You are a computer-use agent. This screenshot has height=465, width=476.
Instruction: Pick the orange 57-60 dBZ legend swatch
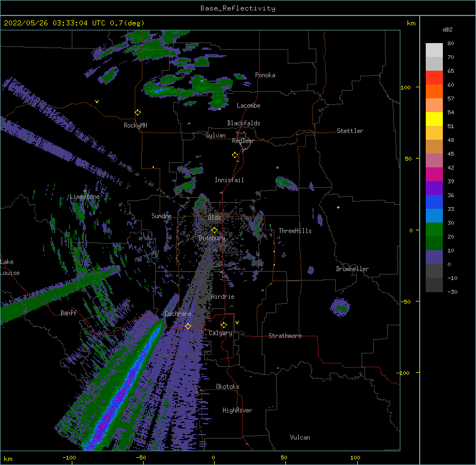click(x=434, y=91)
